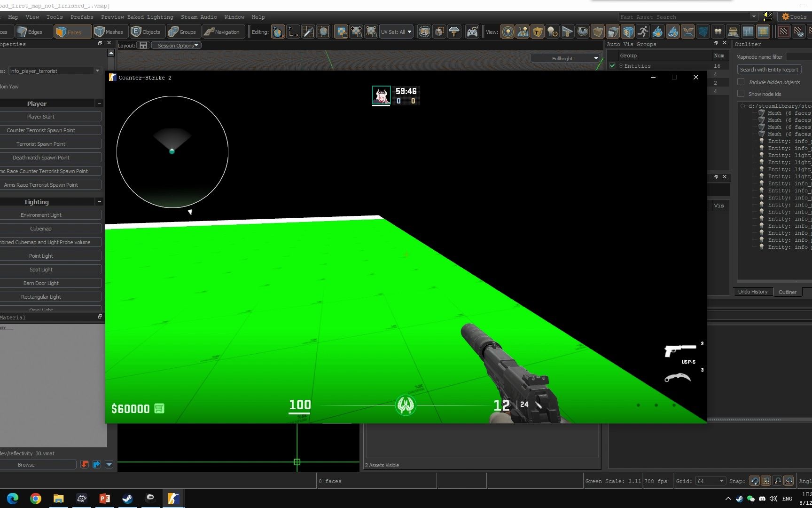Click the checkerboard texture lock icon
Screen dimensions: 812x508
tap(341, 32)
